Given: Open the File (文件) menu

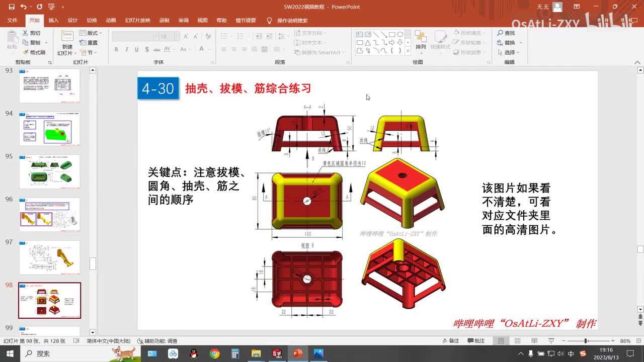Looking at the screenshot, I should pos(12,21).
